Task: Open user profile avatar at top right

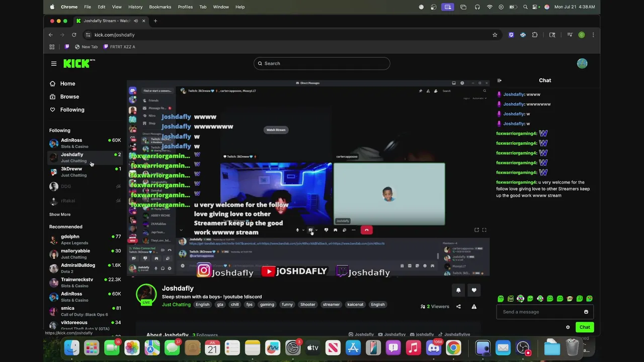Action: click(x=582, y=63)
